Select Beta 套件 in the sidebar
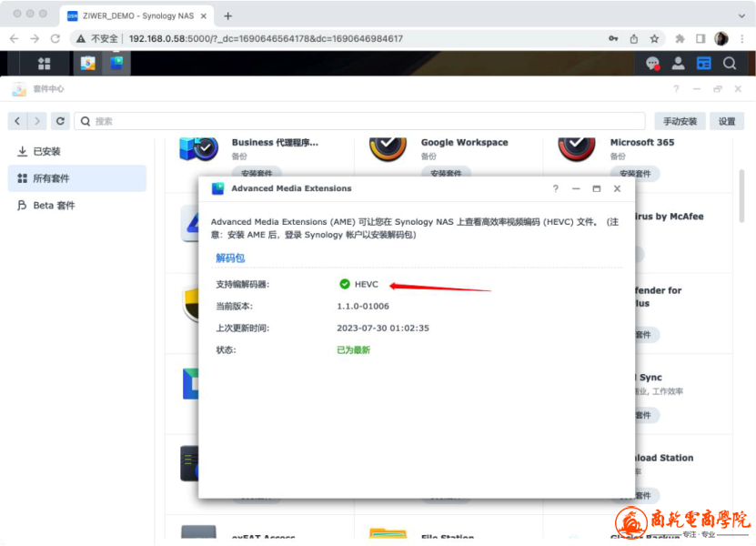The width and height of the screenshot is (756, 546). [x=77, y=206]
